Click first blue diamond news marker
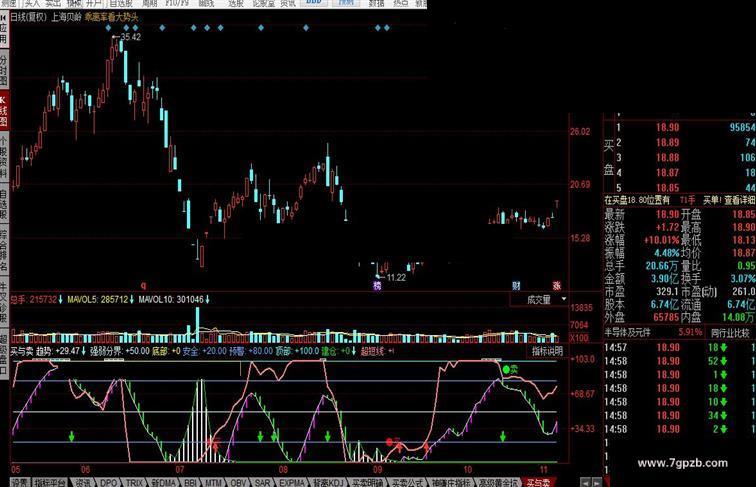 coord(108,28)
